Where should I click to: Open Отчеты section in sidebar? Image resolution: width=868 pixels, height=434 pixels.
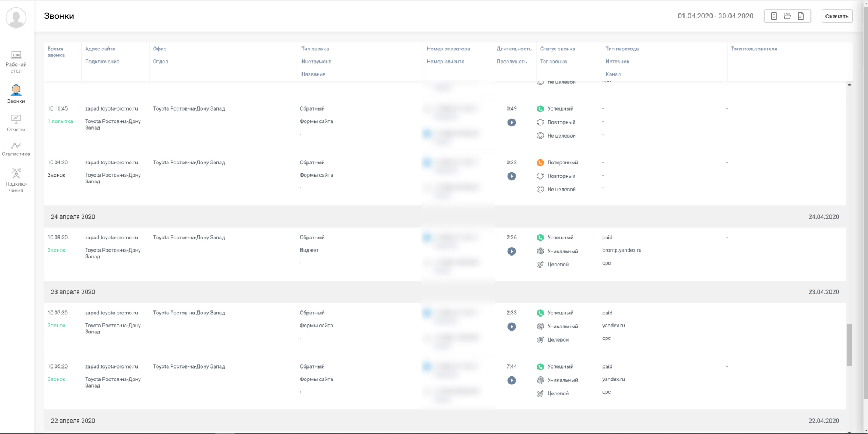(16, 123)
